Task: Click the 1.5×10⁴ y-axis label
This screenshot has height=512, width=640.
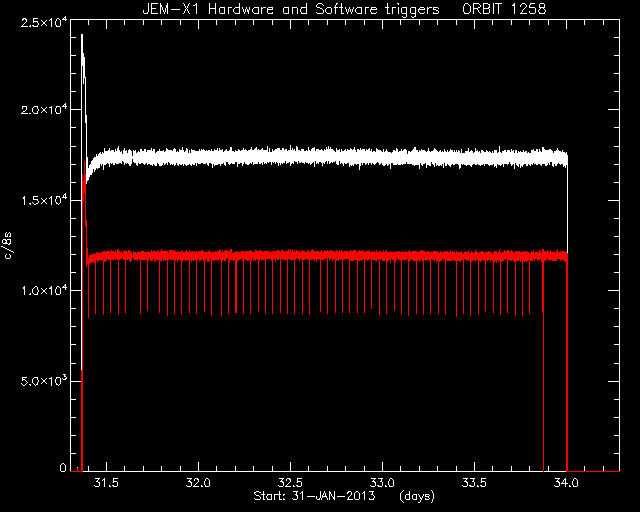Action: point(44,200)
